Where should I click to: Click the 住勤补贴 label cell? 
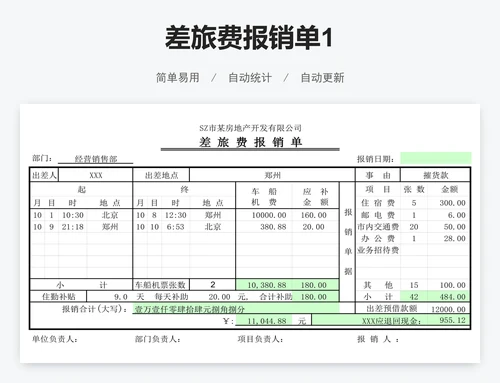[59, 296]
